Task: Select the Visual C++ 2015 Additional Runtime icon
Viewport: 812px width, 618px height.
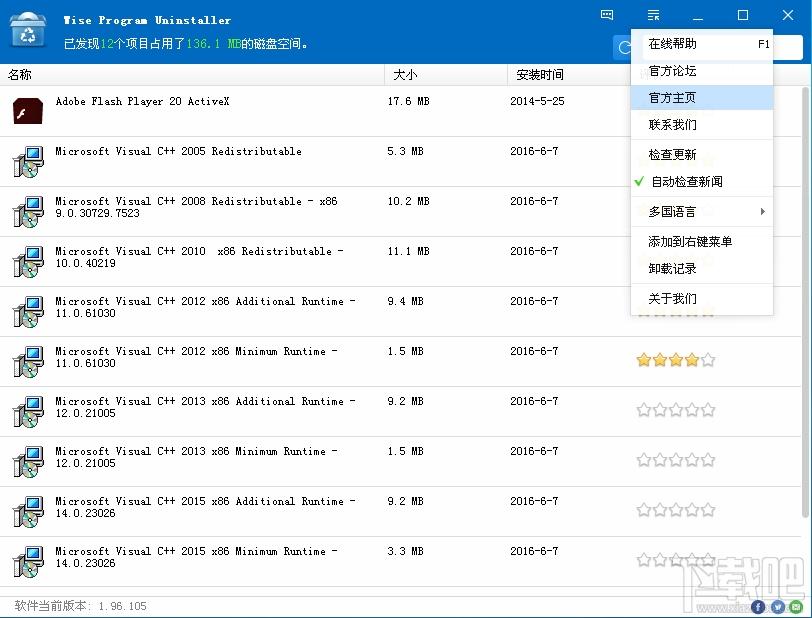Action: pyautogui.click(x=28, y=511)
